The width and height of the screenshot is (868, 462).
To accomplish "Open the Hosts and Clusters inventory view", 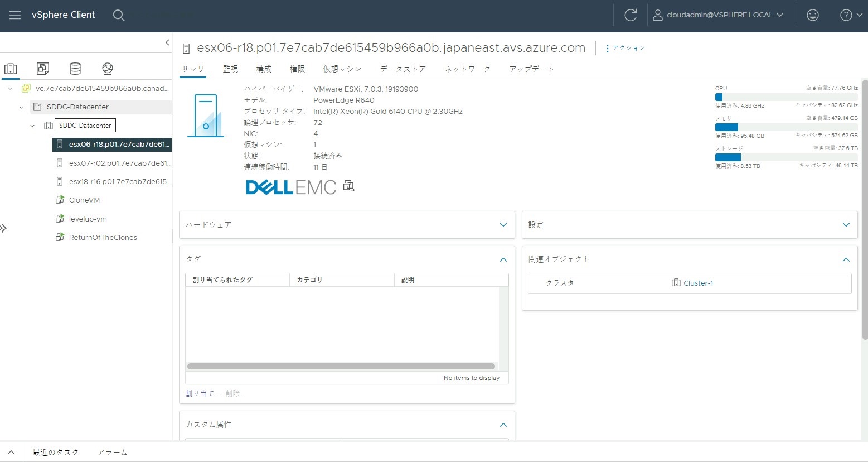I will (x=11, y=68).
